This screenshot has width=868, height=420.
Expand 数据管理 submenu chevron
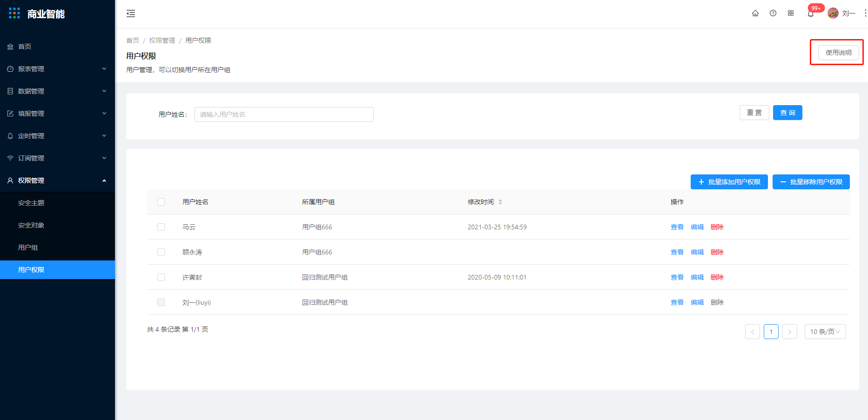[x=104, y=91]
